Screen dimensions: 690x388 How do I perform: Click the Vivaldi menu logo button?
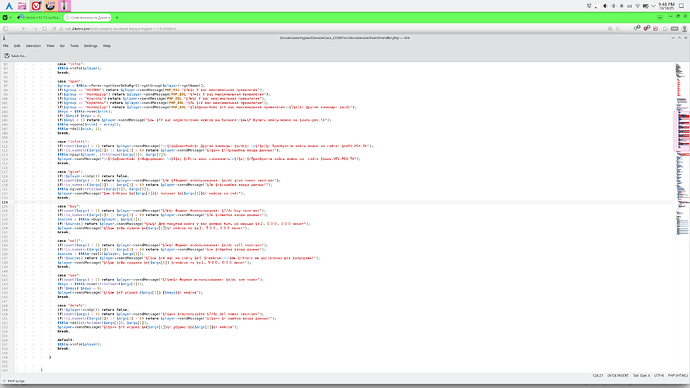click(5, 18)
